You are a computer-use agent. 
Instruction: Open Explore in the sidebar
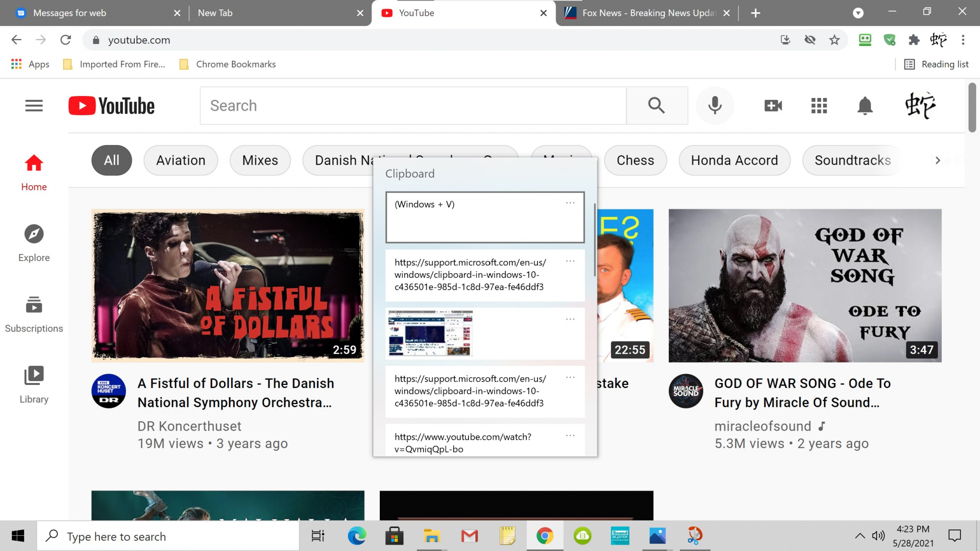[34, 243]
